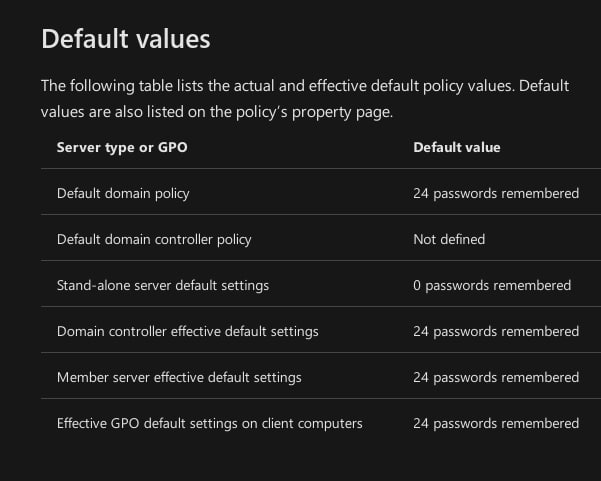
Task: Click the intro paragraph starting 'The following table'
Action: [x=305, y=99]
